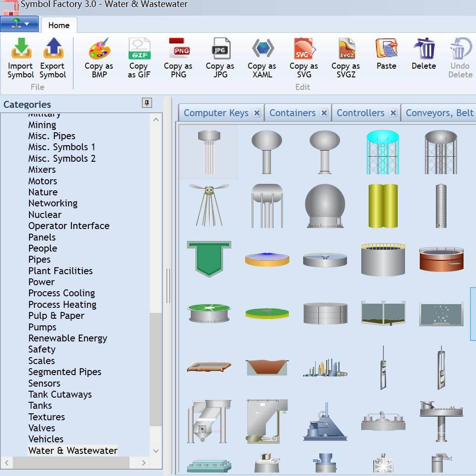Choose the Networking category

(x=53, y=203)
